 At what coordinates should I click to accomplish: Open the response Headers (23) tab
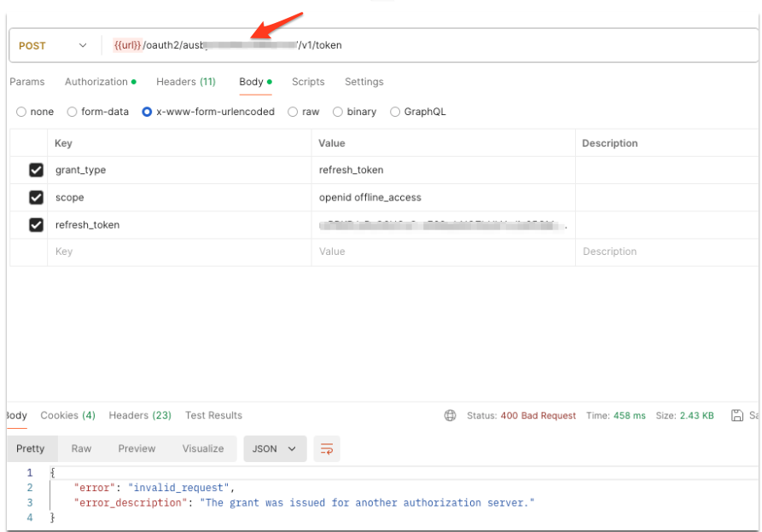pyautogui.click(x=140, y=415)
